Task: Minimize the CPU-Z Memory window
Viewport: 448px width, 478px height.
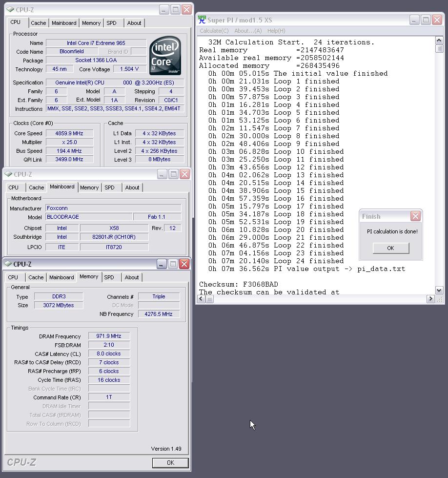Action: 162,264
